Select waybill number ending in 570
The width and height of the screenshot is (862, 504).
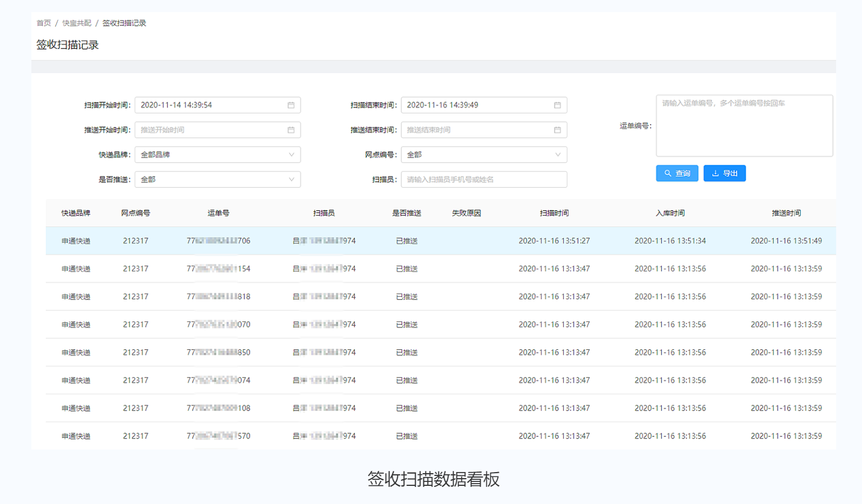219,436
